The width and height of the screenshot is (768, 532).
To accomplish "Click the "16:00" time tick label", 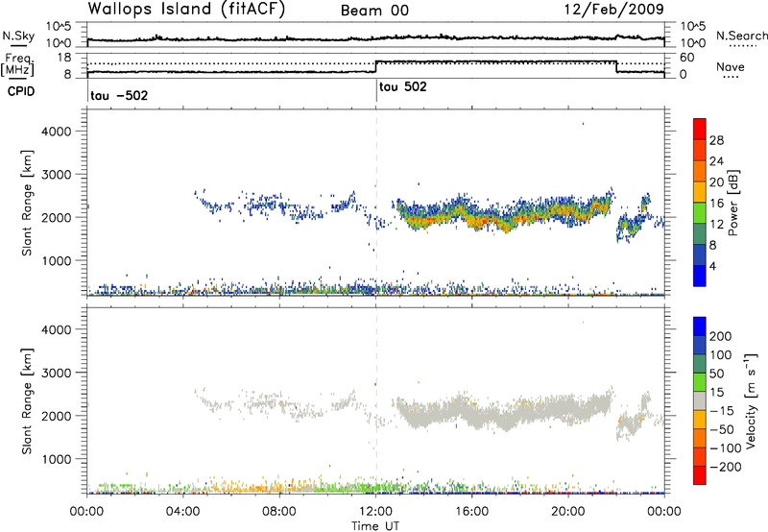I will tap(471, 512).
